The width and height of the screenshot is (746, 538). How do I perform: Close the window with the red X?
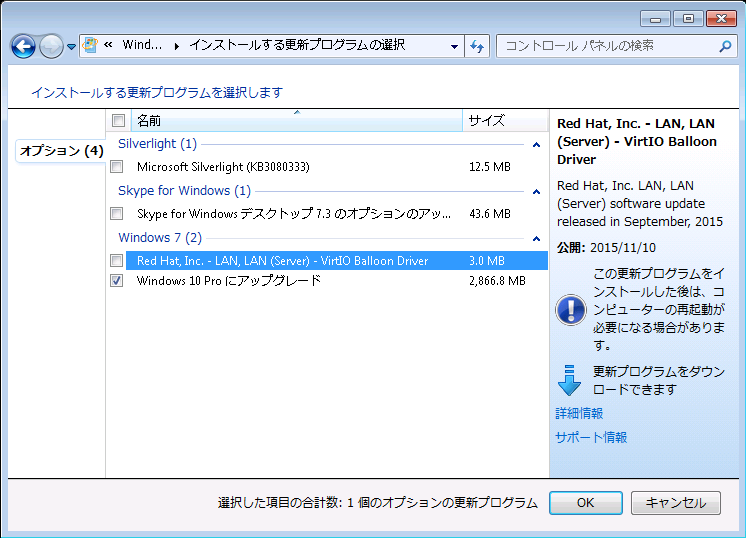(x=721, y=19)
